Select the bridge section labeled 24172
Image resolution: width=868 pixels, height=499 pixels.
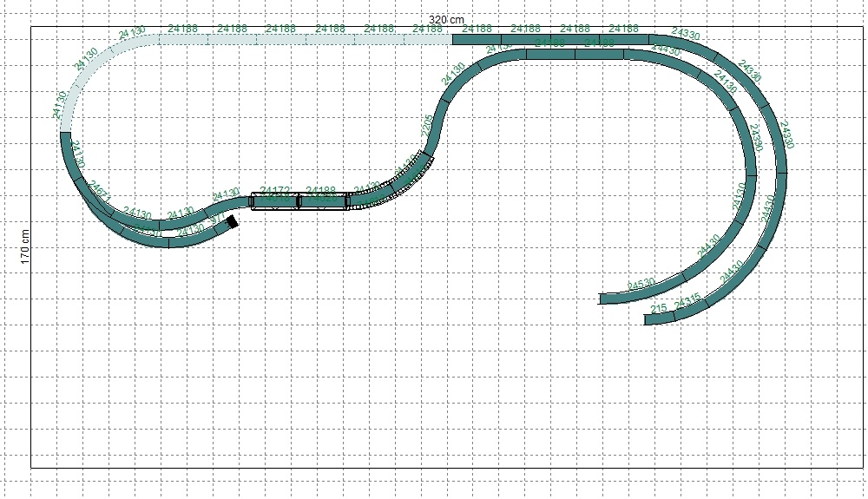click(x=274, y=200)
